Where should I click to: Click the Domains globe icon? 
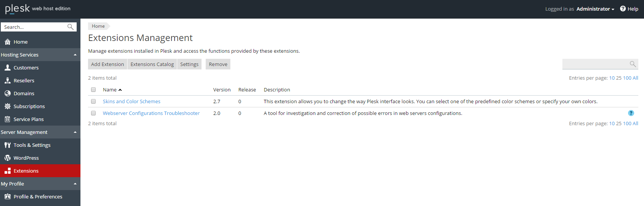tap(8, 93)
